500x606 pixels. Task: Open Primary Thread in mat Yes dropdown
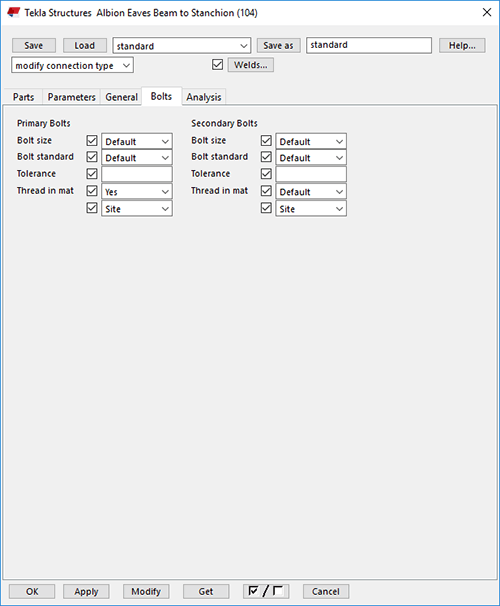coord(137,192)
